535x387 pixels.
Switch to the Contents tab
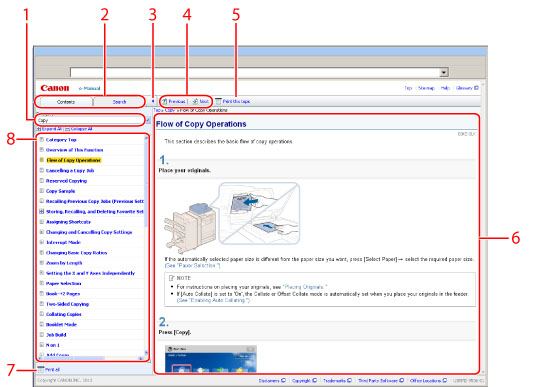coord(66,102)
